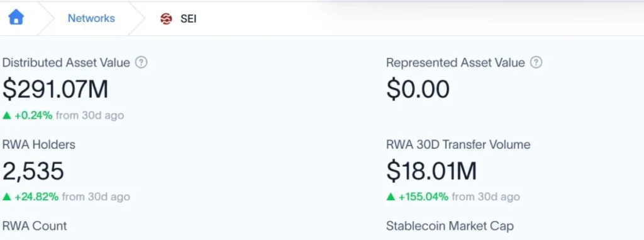Click the $0.00 represented asset value
The height and width of the screenshot is (240, 644).
point(418,89)
